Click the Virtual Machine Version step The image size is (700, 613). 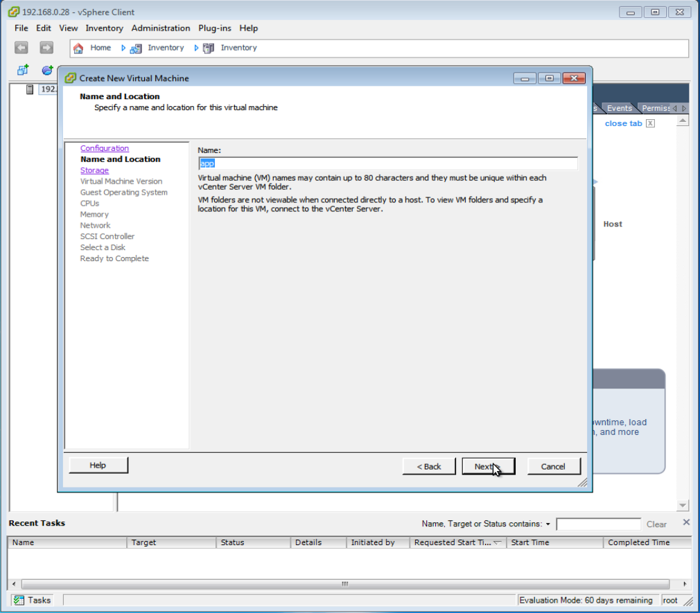[x=121, y=181]
